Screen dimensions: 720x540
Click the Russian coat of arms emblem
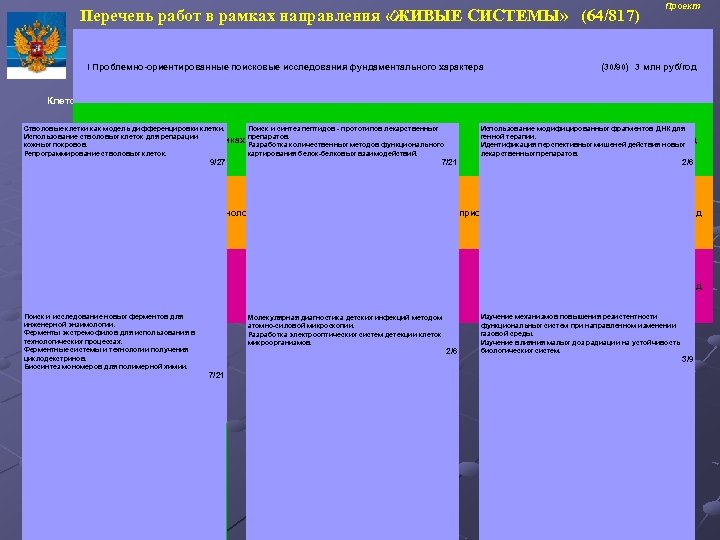(36, 45)
